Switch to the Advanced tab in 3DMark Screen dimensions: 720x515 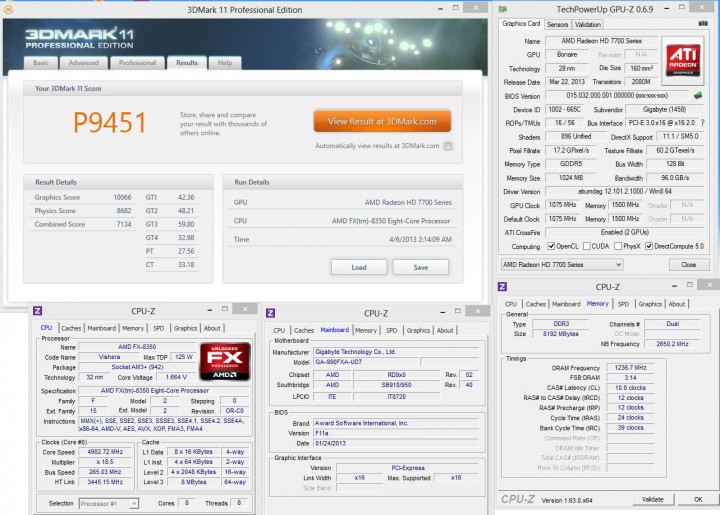pos(84,63)
